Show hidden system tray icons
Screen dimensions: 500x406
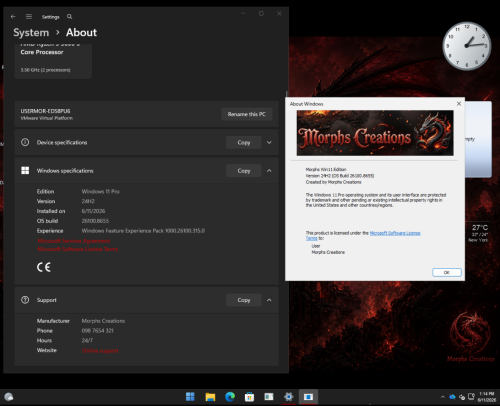[443, 397]
